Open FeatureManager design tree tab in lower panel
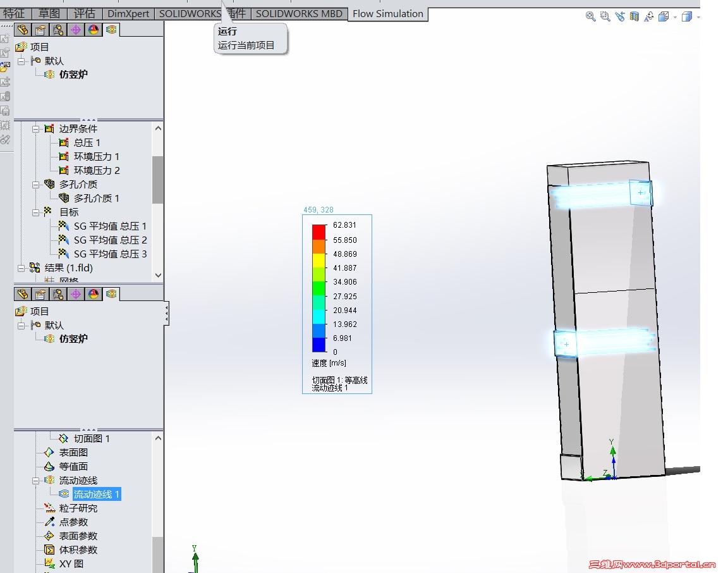728x573 pixels. 23,295
